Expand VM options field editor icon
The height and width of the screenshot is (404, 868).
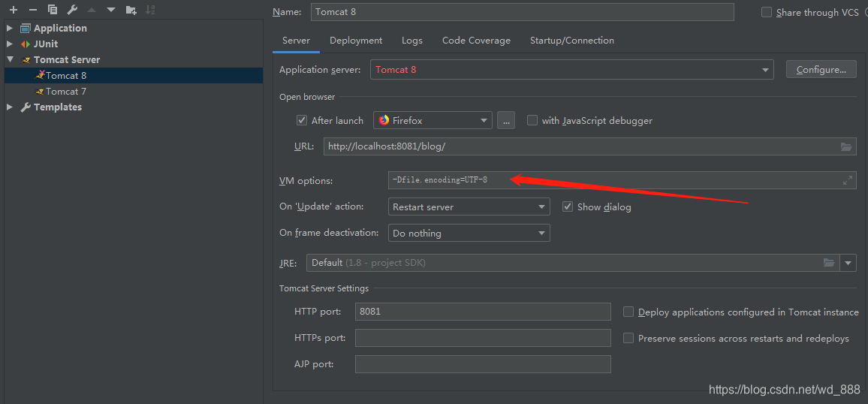848,180
